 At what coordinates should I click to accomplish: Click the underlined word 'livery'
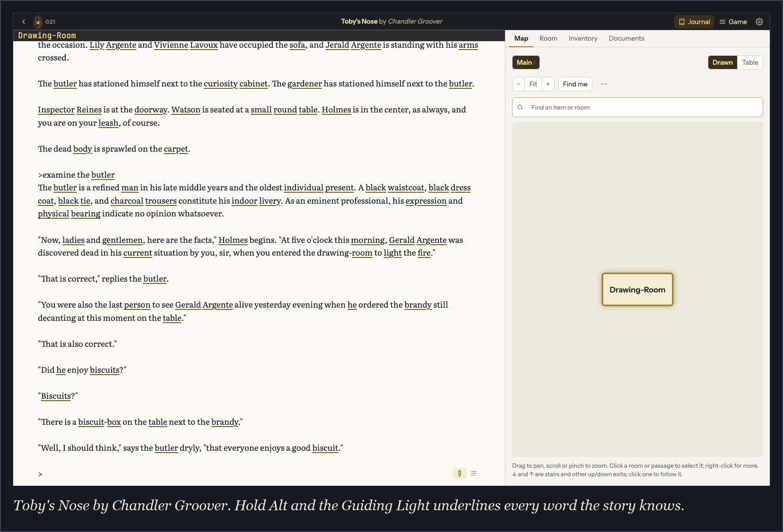270,201
